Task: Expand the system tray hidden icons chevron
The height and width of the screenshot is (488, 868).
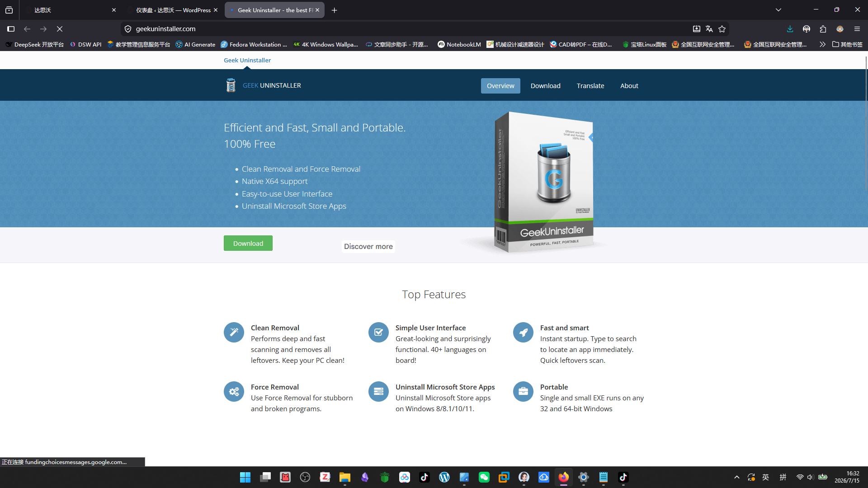Action: tap(737, 477)
